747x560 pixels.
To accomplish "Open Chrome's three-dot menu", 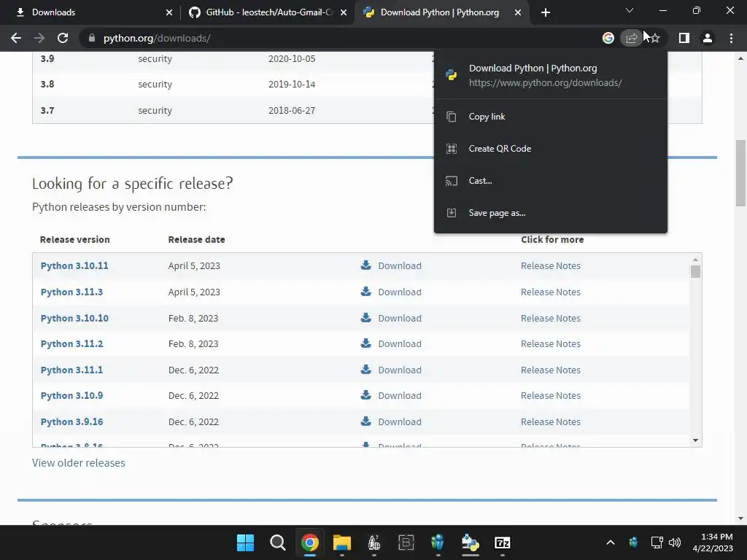I will coord(731,38).
